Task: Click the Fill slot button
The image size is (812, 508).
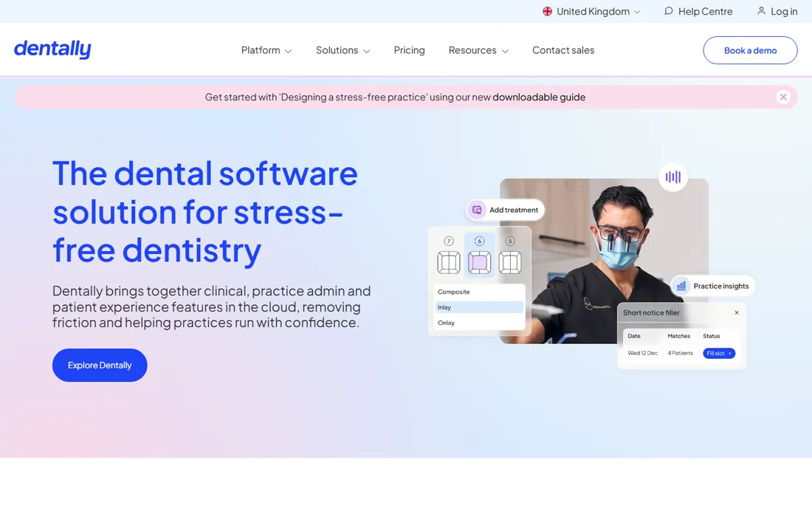Action: [719, 353]
